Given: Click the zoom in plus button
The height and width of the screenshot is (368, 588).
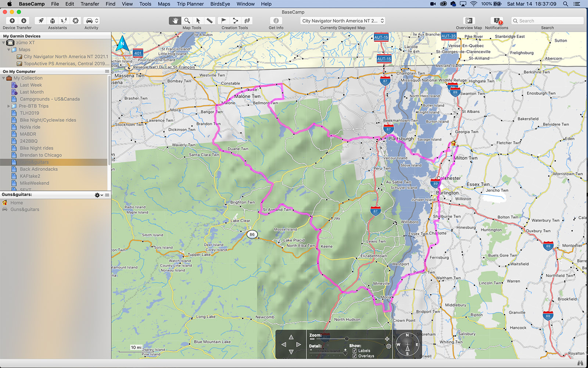Looking at the screenshot, I should click(387, 339).
